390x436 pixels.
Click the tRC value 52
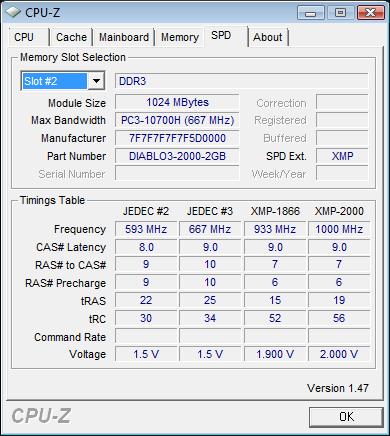pos(275,318)
